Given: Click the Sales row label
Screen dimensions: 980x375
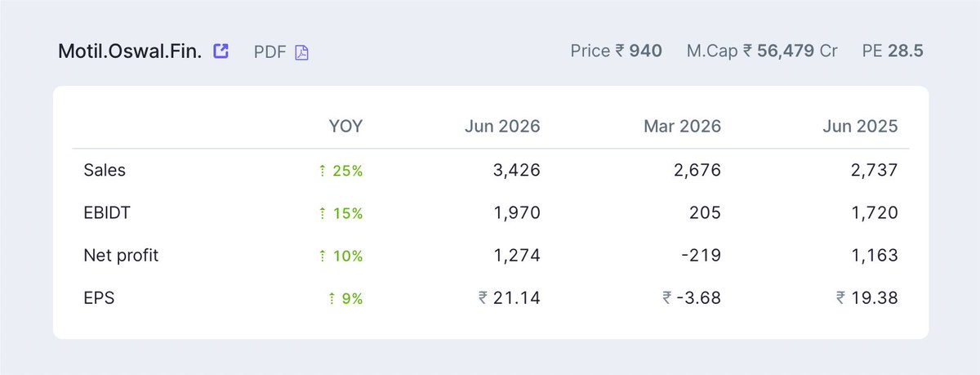Looking at the screenshot, I should tap(105, 170).
